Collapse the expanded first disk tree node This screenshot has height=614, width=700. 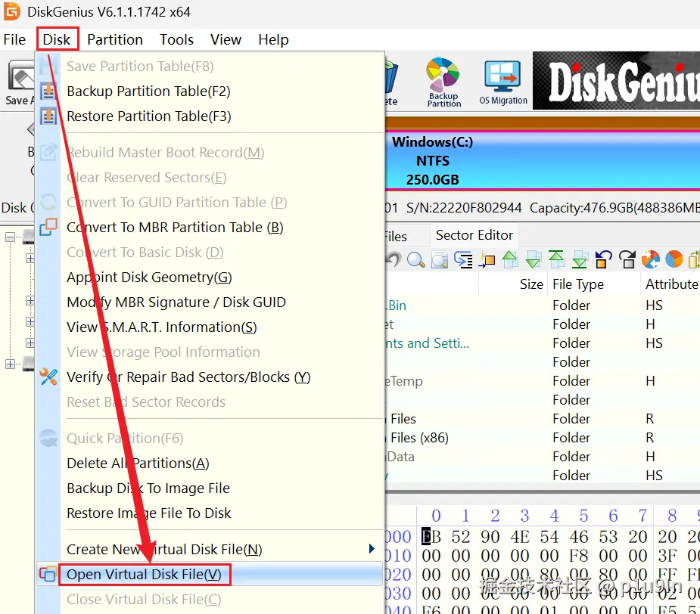point(11,237)
